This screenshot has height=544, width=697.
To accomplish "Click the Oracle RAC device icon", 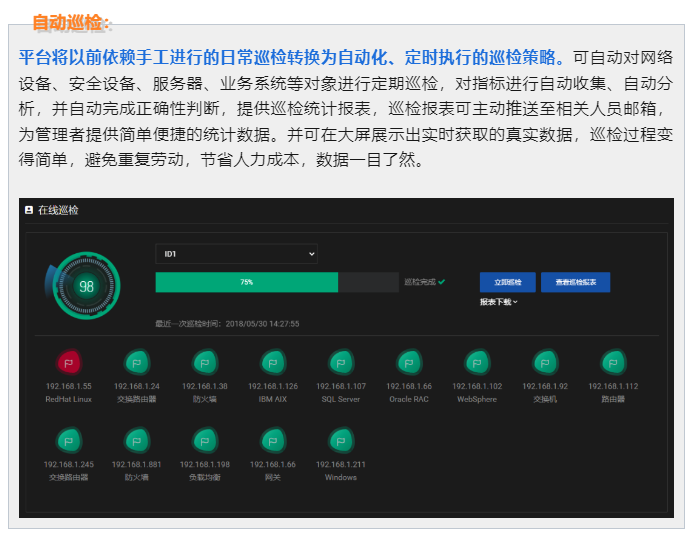I will tap(409, 362).
